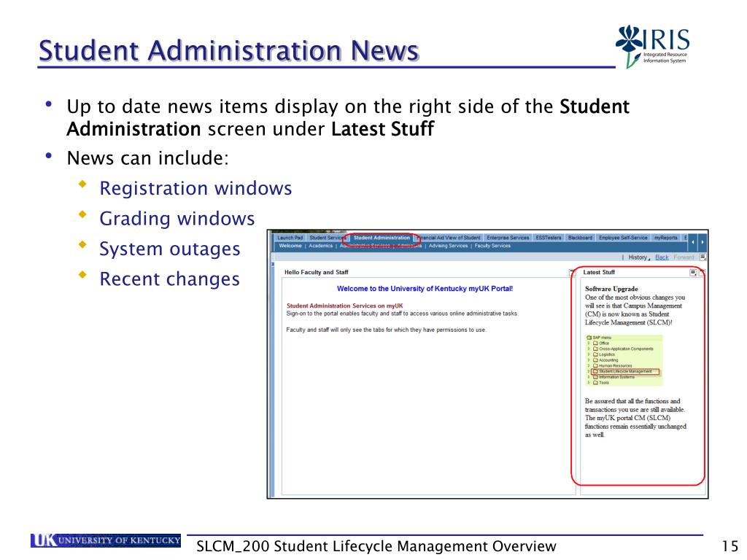The height and width of the screenshot is (560, 747).
Task: Click the Student Administration News title
Action: point(228,50)
